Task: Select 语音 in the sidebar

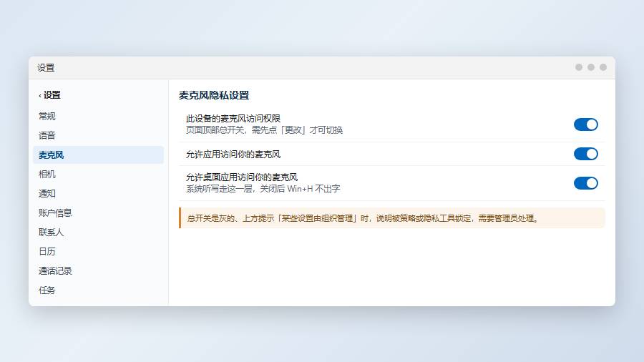Action: point(98,135)
